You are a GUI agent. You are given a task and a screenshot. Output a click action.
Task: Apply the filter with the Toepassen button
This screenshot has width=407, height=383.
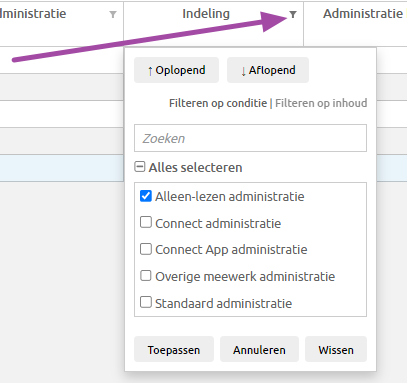174,349
